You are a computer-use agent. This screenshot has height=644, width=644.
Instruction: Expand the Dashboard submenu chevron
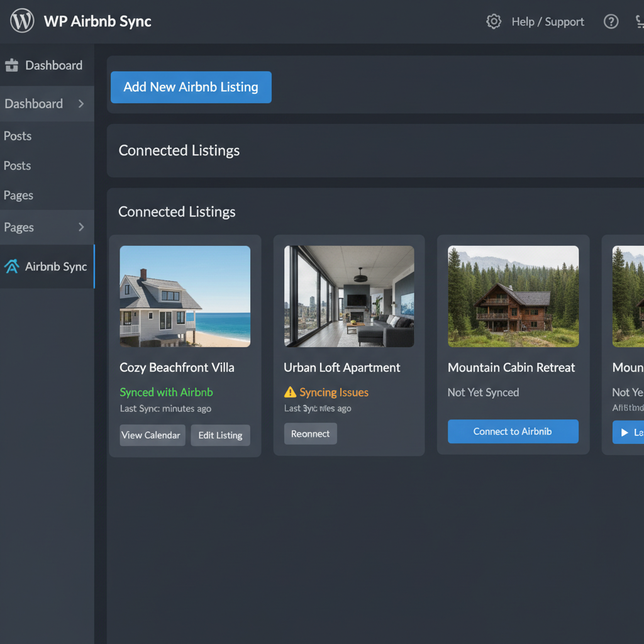[x=81, y=104]
